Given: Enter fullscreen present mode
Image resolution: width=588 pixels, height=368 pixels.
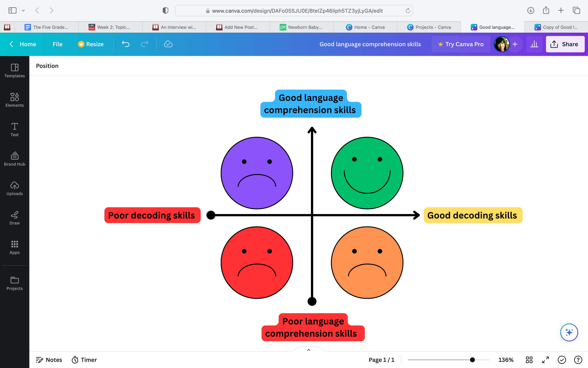Looking at the screenshot, I should [x=546, y=360].
